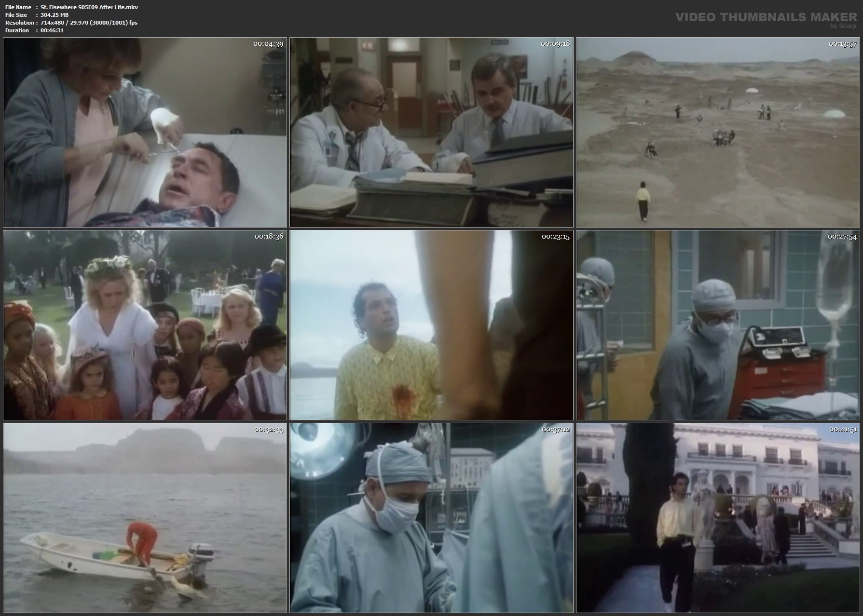Select duration value 00:46:31
The image size is (863, 616).
click(x=52, y=30)
